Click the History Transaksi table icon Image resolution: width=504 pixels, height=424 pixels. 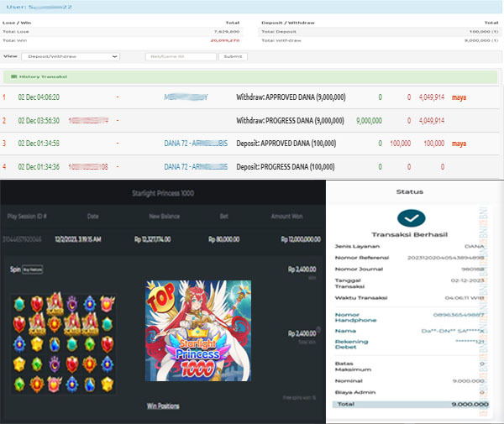[13, 76]
